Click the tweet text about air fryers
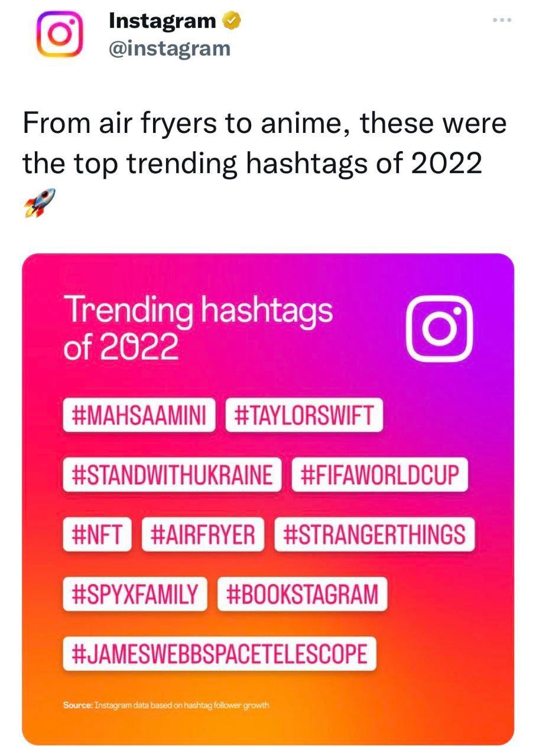This screenshot has height=756, width=536. (265, 144)
